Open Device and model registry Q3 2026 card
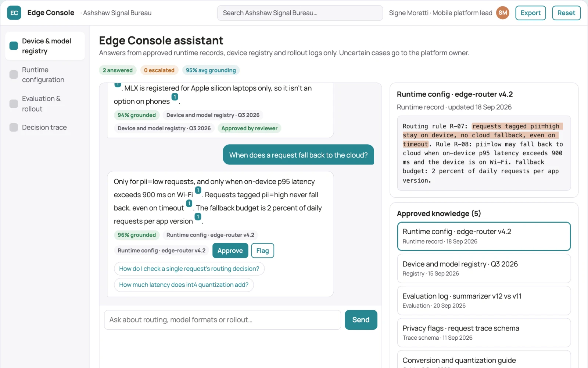 484,268
